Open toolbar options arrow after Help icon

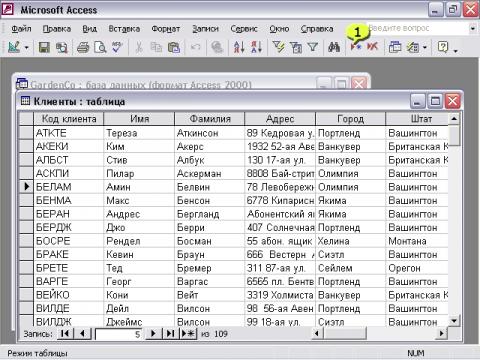[x=456, y=50]
